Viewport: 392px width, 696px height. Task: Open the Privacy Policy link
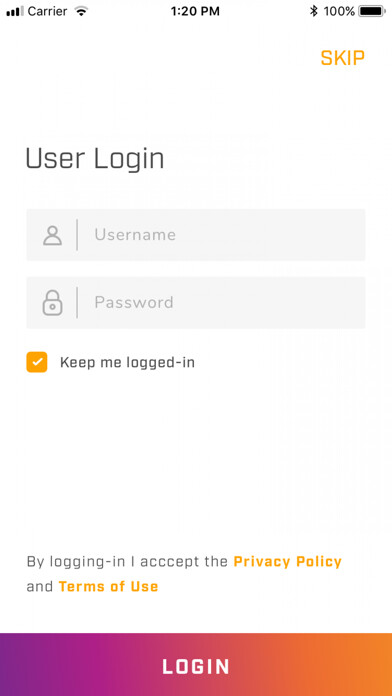pos(288,562)
